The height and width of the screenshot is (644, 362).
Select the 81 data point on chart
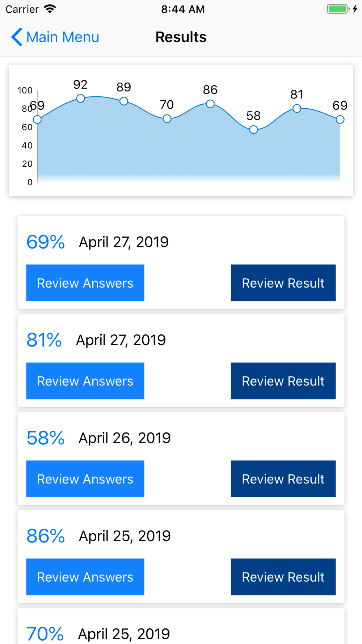(x=297, y=108)
